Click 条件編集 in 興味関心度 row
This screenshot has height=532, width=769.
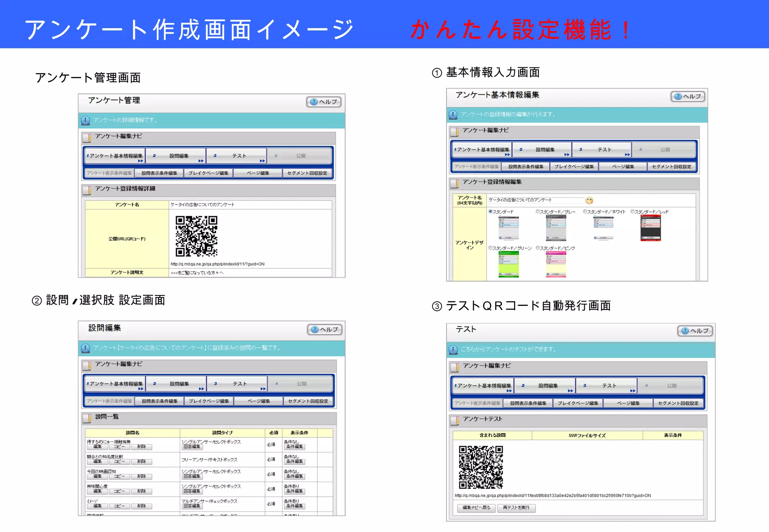click(295, 491)
